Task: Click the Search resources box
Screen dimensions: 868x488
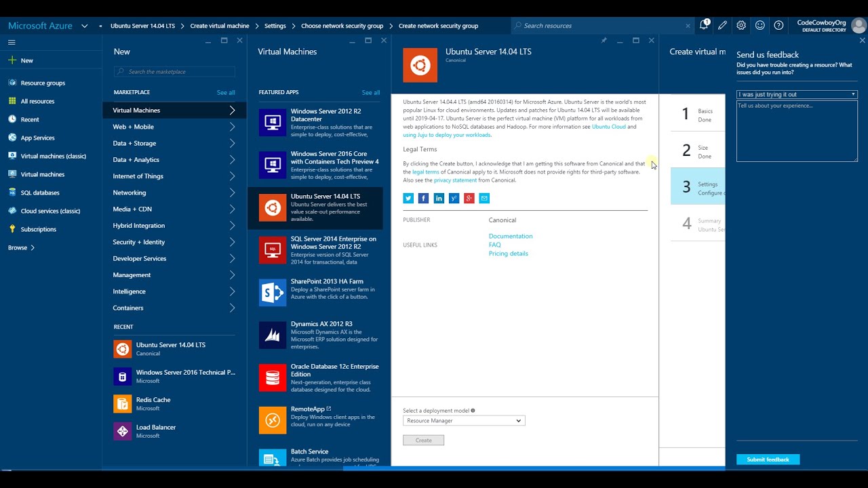Action: tap(603, 26)
